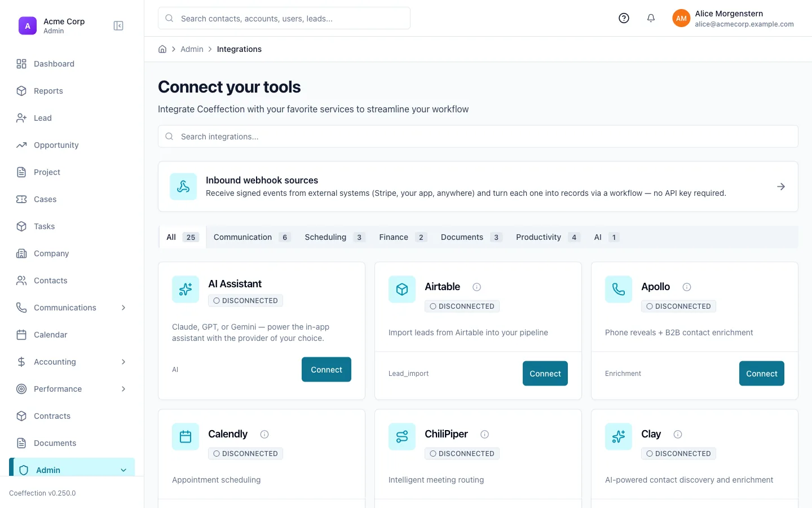
Task: Click Inbound webhook sources title
Action: click(262, 180)
